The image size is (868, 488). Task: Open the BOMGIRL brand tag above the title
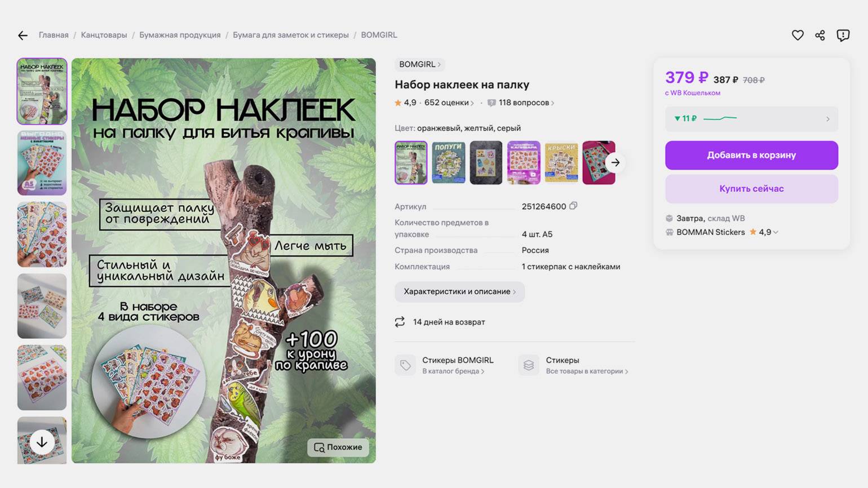coord(420,64)
